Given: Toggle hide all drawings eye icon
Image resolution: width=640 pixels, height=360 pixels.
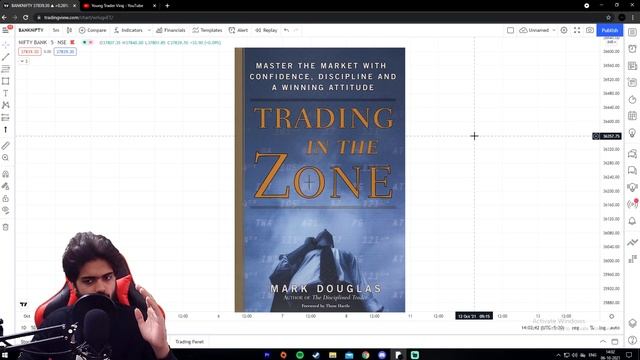Looking at the screenshot, I should [6, 211].
